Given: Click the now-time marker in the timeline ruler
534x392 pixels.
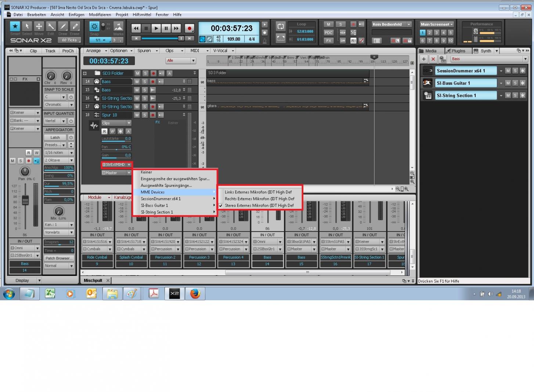Looking at the screenshot, I should click(x=374, y=57).
